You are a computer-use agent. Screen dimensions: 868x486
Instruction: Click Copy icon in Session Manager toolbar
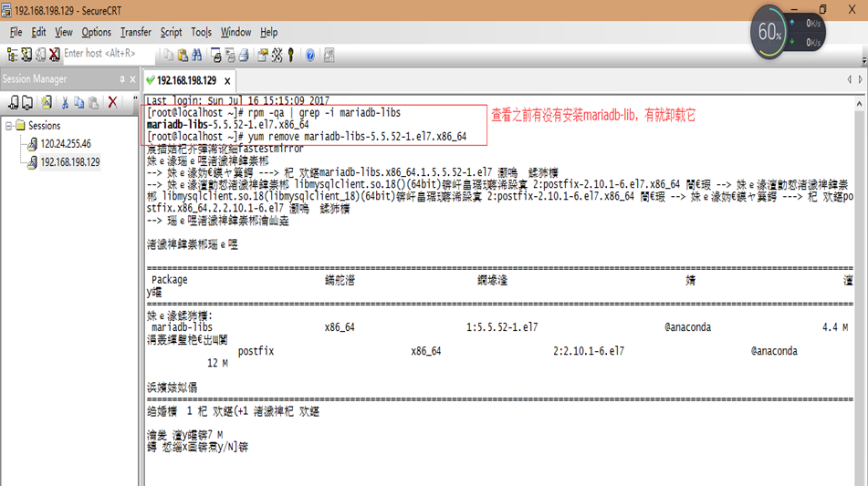click(x=79, y=102)
